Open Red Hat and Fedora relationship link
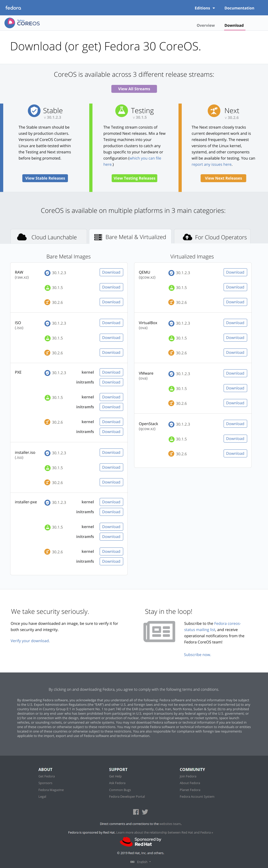 [x=165, y=833]
